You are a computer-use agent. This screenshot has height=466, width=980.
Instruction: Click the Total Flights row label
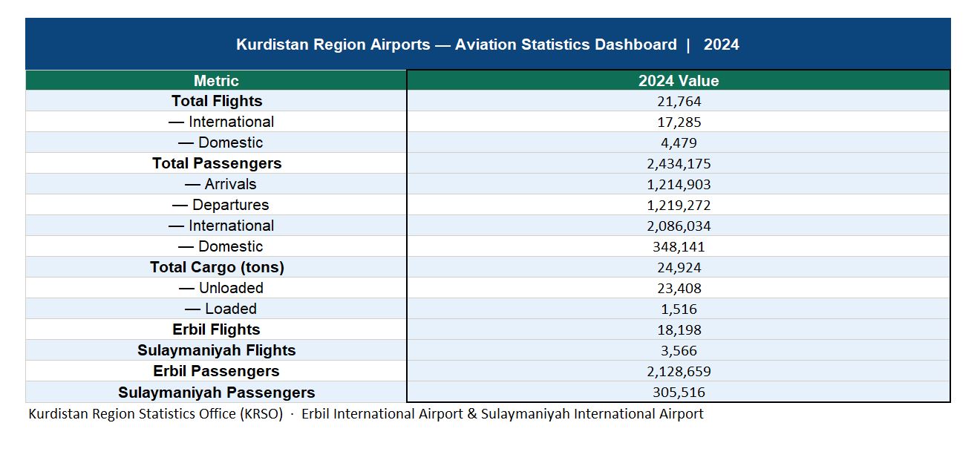point(216,101)
